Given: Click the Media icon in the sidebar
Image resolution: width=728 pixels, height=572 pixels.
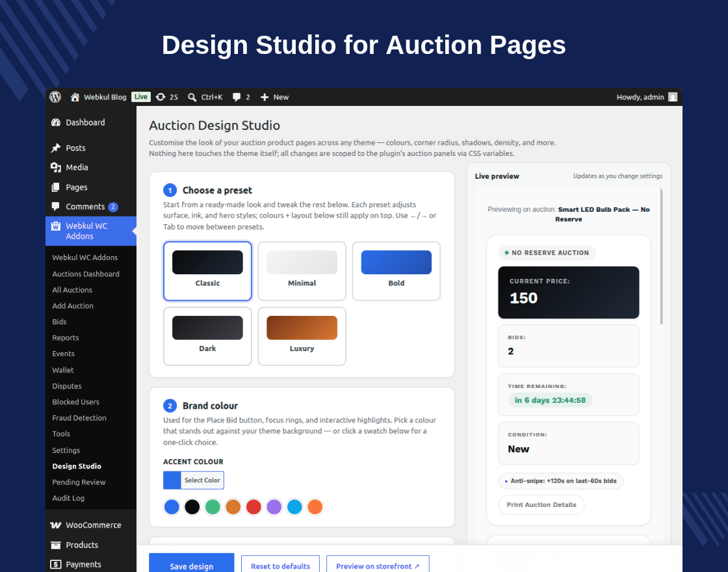Looking at the screenshot, I should pyautogui.click(x=56, y=168).
